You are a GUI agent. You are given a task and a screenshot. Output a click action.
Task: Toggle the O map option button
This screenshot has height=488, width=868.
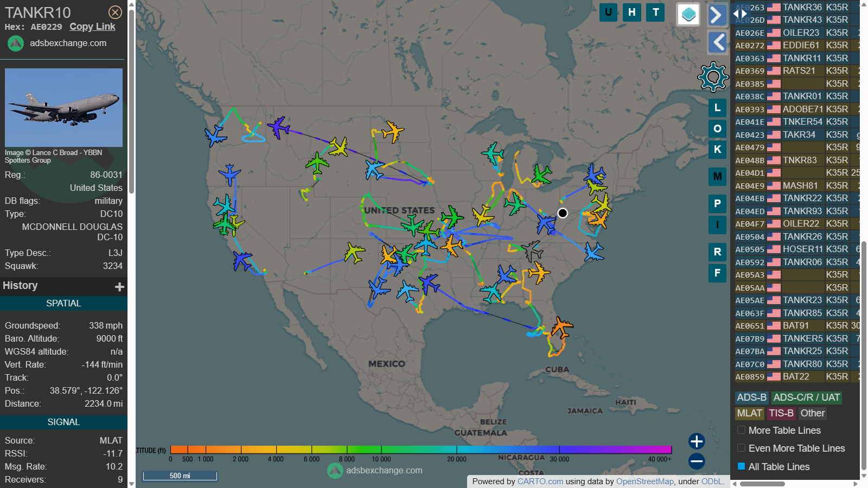tap(717, 129)
